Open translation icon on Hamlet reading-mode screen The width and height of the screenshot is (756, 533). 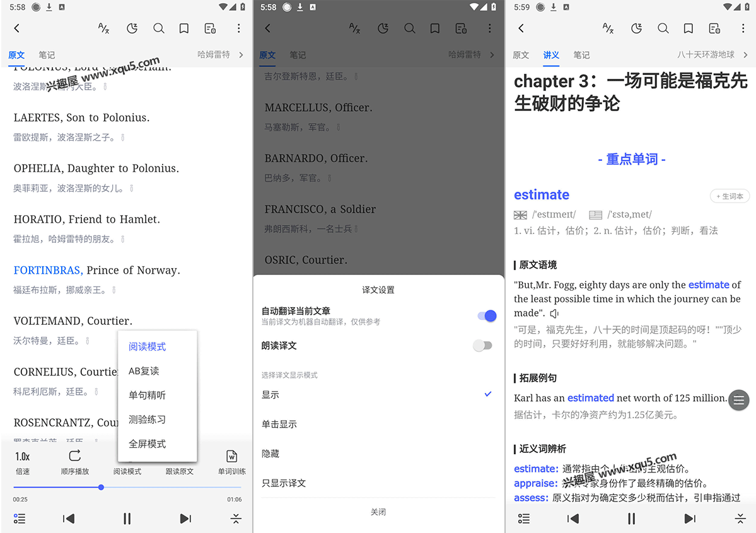click(x=103, y=28)
